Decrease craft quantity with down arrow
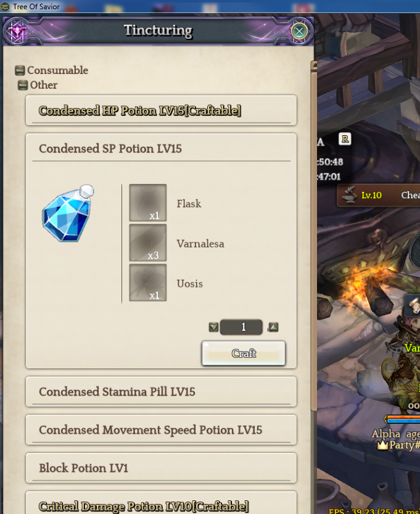Viewport: 420px width, 514px height. pos(213,327)
